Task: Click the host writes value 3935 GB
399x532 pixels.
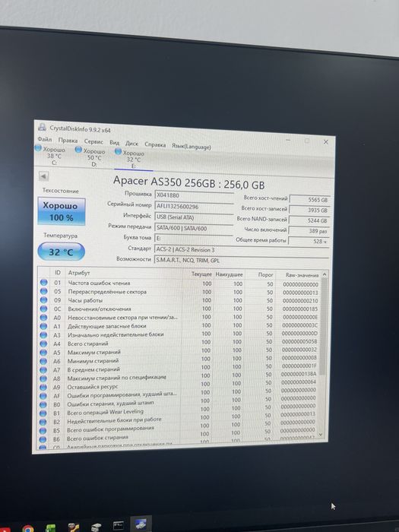Action: pyautogui.click(x=309, y=210)
